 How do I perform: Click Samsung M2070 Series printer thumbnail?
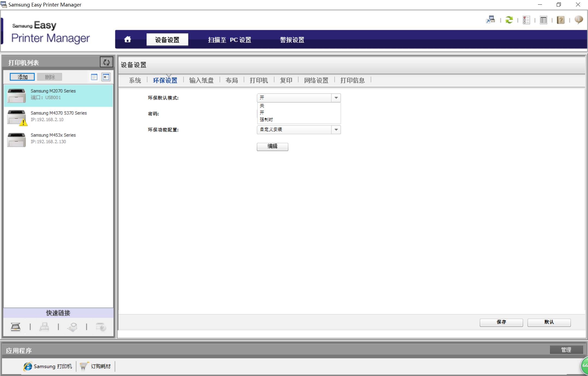16,95
